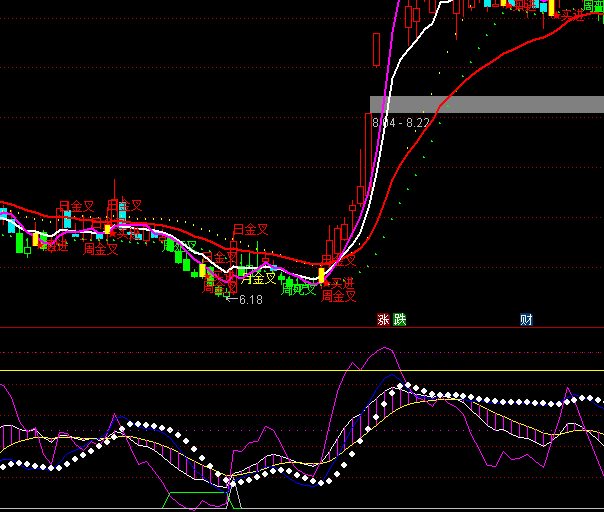Image resolution: width=604 pixels, height=512 pixels.
Task: Click the white dotted line peak in the indicator
Action: click(x=404, y=386)
